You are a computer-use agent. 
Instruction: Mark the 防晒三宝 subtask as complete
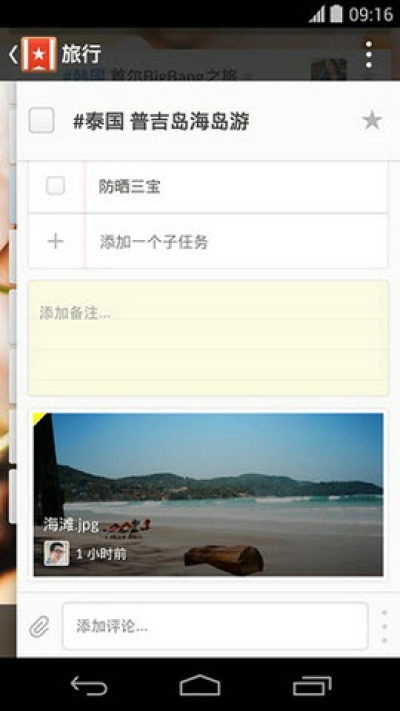[x=55, y=186]
